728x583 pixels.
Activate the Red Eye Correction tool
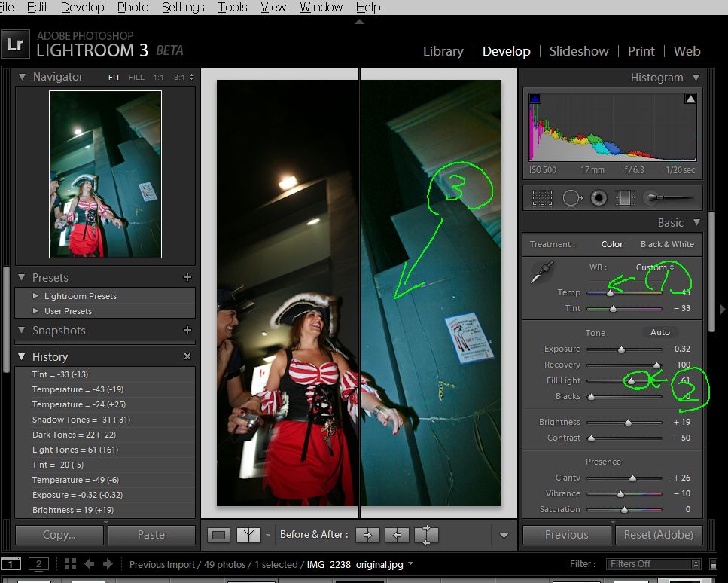pyautogui.click(x=599, y=198)
